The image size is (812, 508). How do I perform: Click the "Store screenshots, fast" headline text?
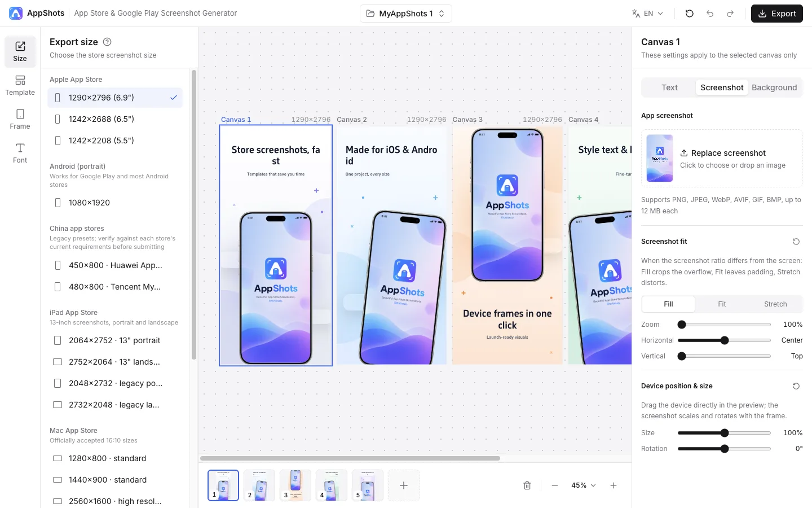click(x=276, y=155)
